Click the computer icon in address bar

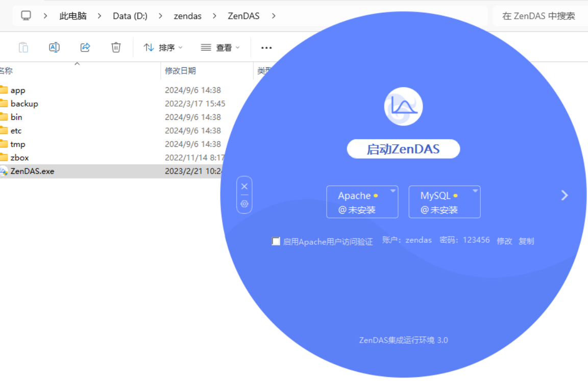pyautogui.click(x=26, y=16)
